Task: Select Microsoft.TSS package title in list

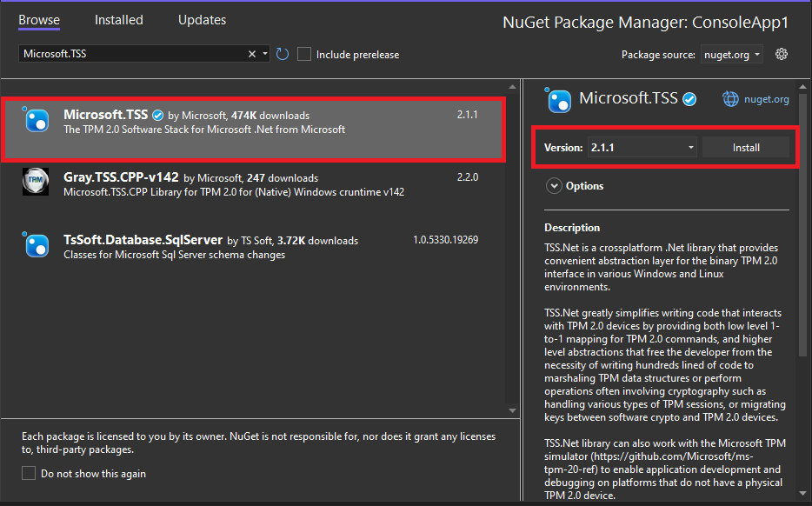Action: (x=106, y=115)
